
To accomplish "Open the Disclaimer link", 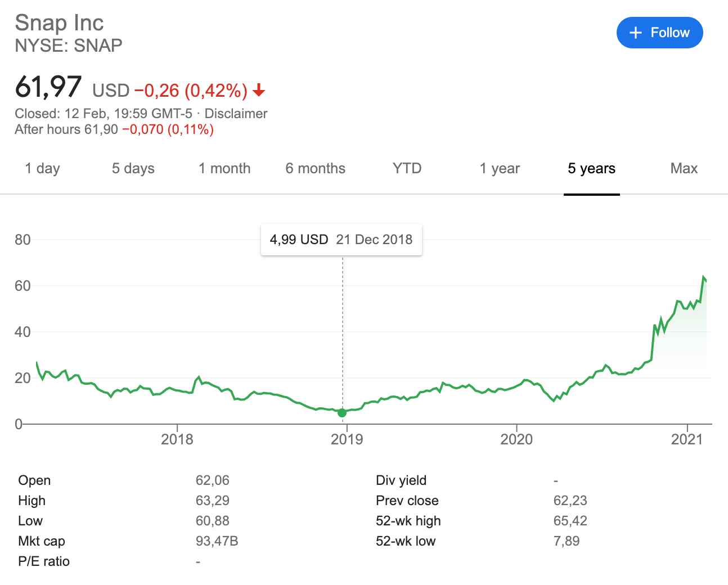I will pos(236,114).
